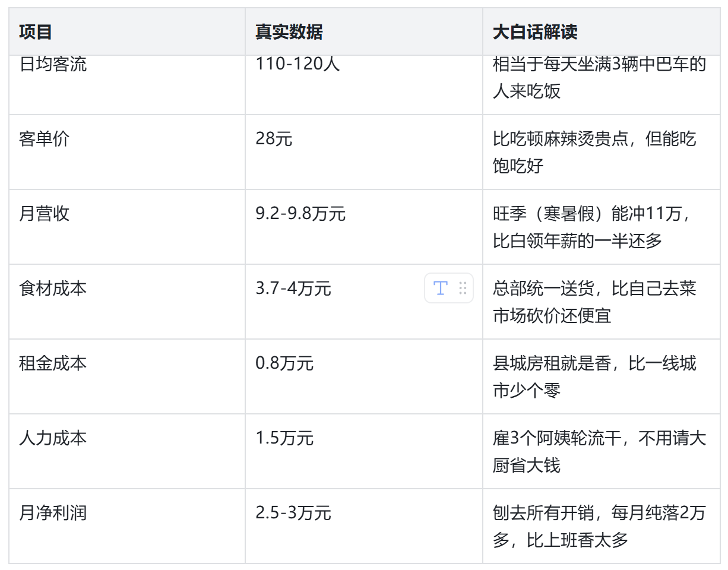
Task: Click the 食材成本 row label cell
Action: [x=53, y=289]
